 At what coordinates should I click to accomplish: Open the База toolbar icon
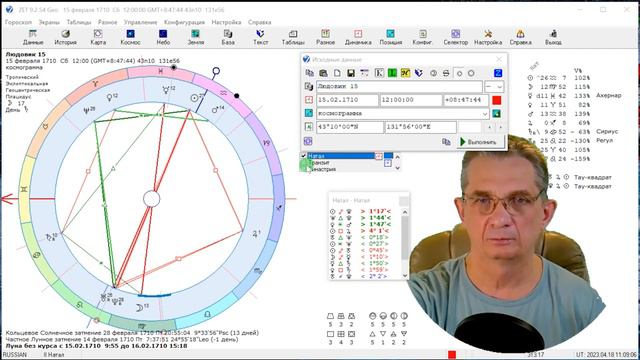coord(228,37)
